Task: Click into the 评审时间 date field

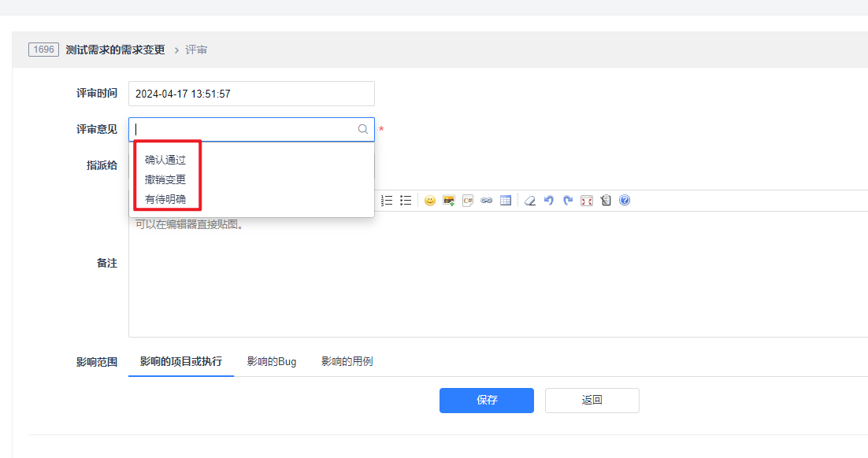Action: 251,94
